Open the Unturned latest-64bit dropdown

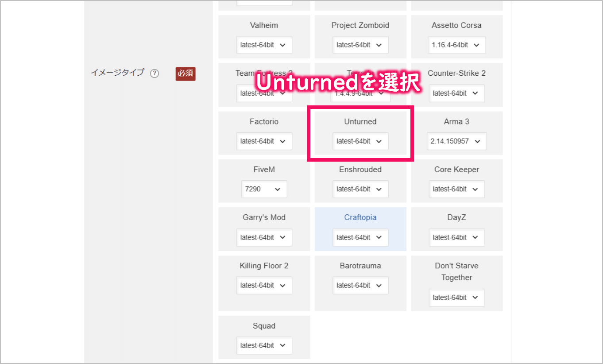pyautogui.click(x=360, y=141)
